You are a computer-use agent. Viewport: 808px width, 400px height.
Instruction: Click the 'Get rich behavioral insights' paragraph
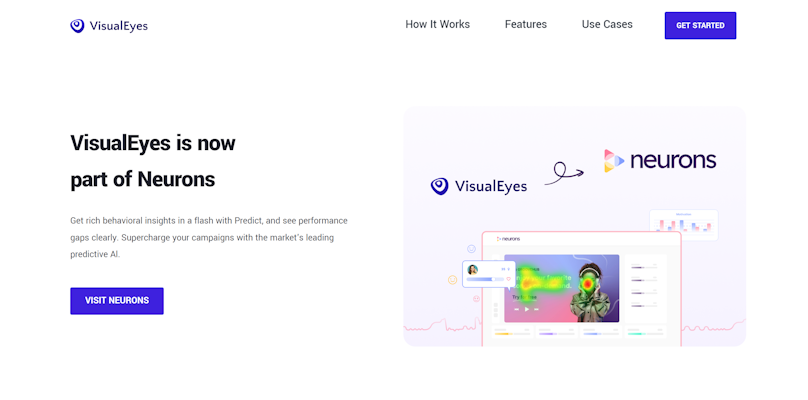(209, 237)
